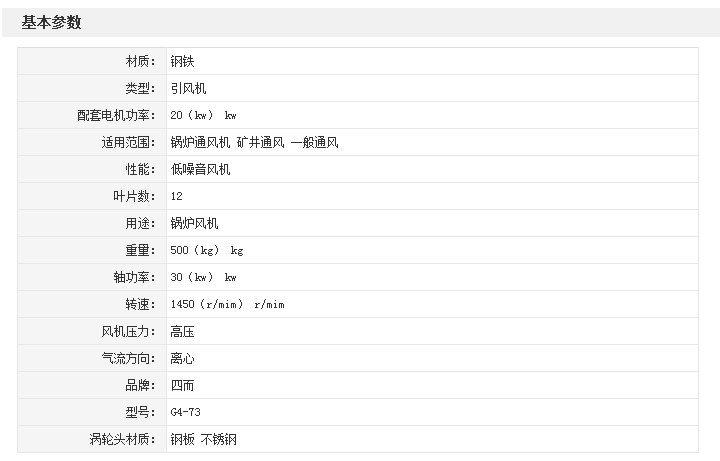
Task: Click the 用途 value 锅炉风机
Action: (194, 224)
